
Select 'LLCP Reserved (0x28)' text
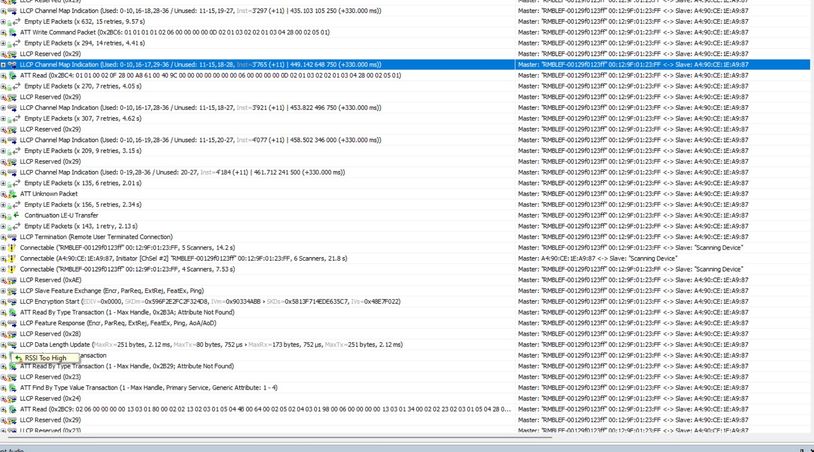(50, 334)
